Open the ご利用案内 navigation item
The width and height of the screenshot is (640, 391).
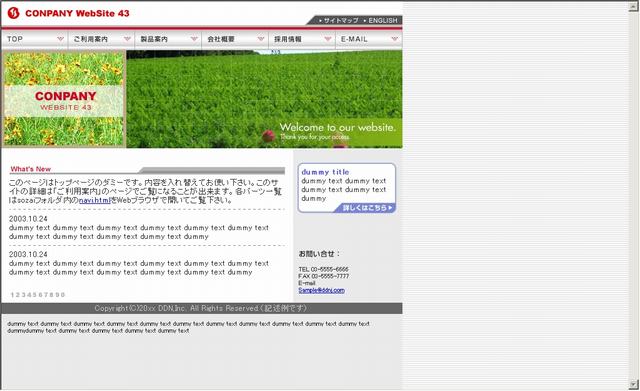(x=101, y=39)
